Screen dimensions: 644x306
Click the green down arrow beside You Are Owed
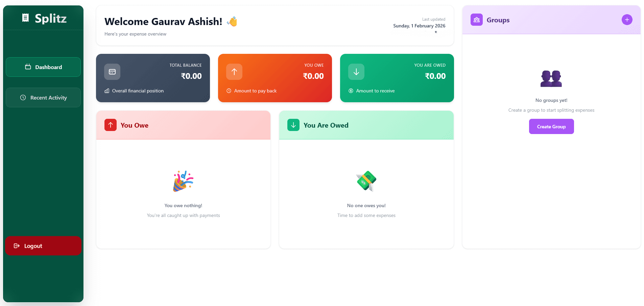point(293,125)
